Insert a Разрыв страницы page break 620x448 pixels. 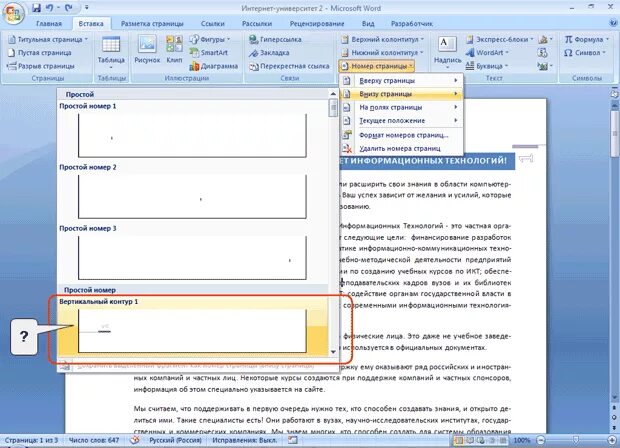41,66
